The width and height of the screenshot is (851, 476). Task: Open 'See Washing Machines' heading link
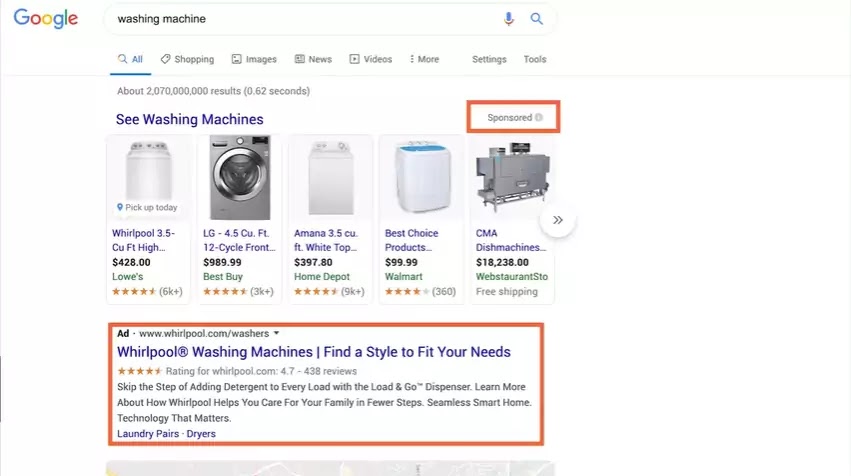point(189,119)
